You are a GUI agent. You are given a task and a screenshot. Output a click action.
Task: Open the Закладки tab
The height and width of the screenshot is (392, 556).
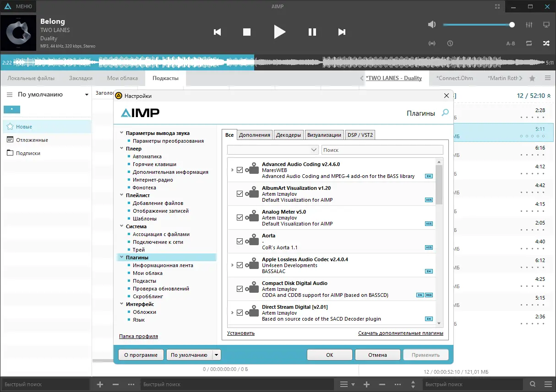pos(81,78)
